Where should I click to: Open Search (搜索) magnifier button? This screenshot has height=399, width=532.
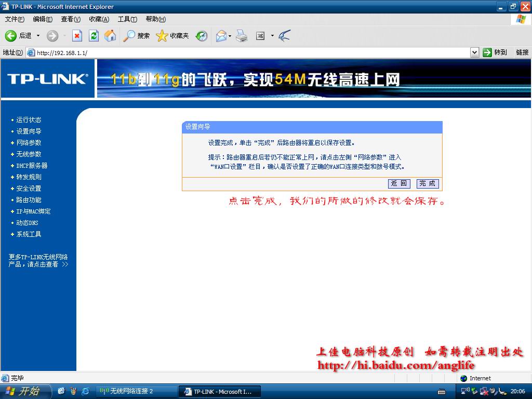pos(137,36)
